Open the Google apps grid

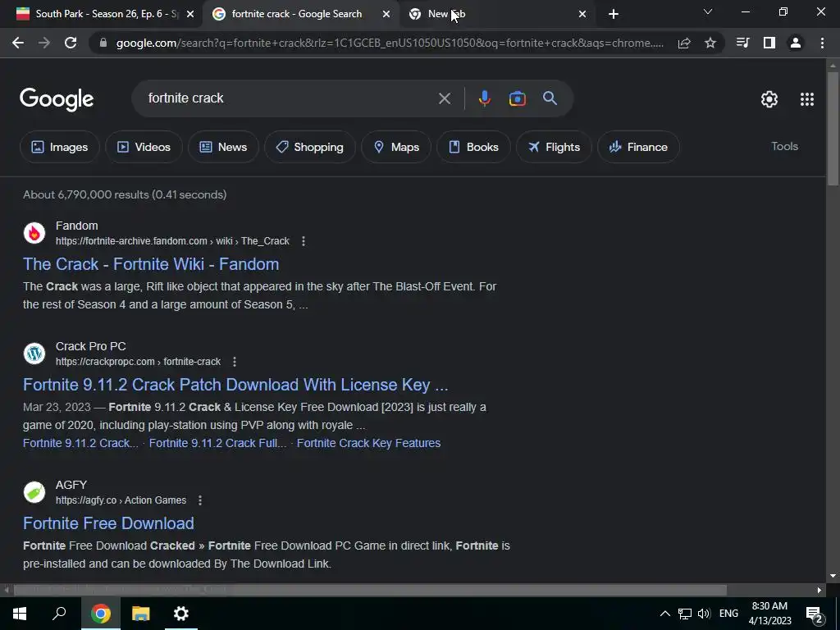[x=807, y=99]
